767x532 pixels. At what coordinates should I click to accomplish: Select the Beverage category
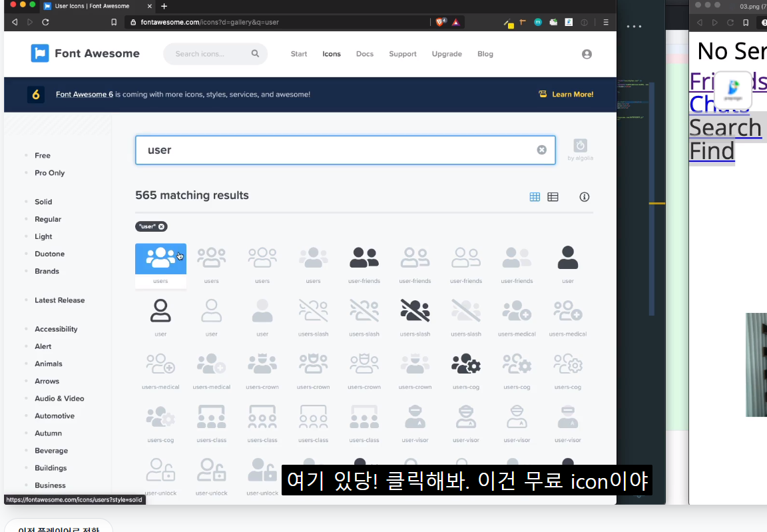(51, 451)
